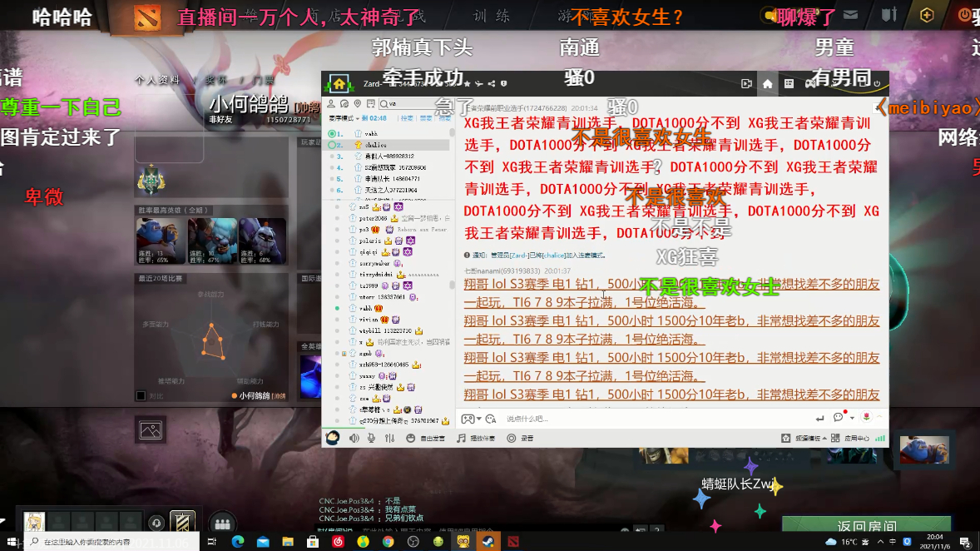
Task: Click the striped hero banner icon at bottom
Action: coord(182,522)
